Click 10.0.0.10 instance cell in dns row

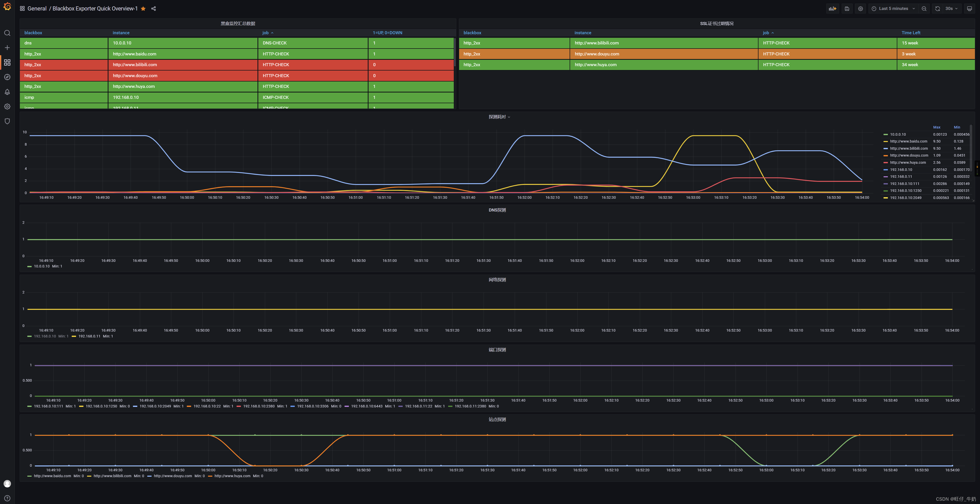(x=183, y=43)
